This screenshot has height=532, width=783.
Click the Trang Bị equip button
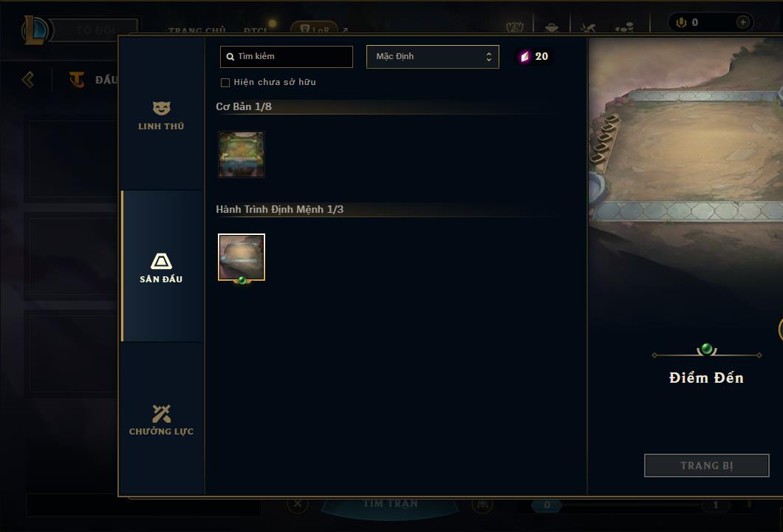click(x=706, y=465)
